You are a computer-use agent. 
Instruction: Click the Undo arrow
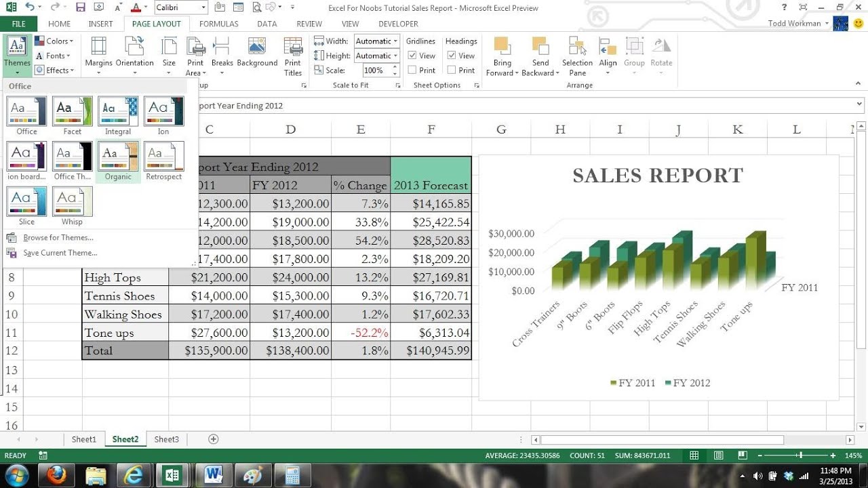(x=29, y=7)
